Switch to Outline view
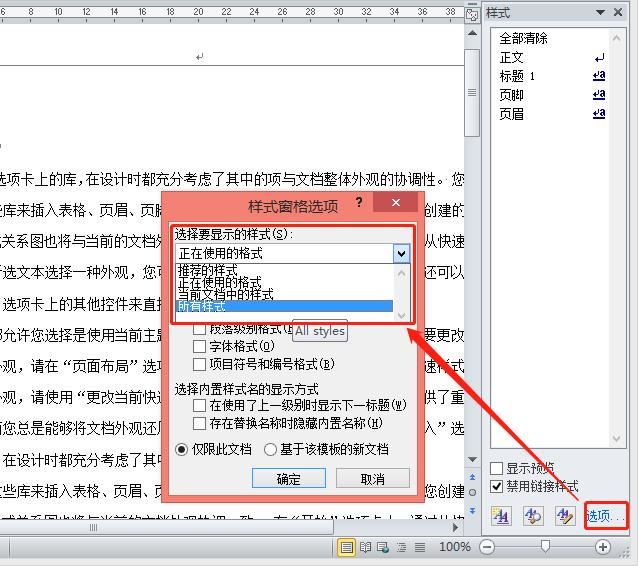Screen dimensions: 638x566 pos(401,548)
